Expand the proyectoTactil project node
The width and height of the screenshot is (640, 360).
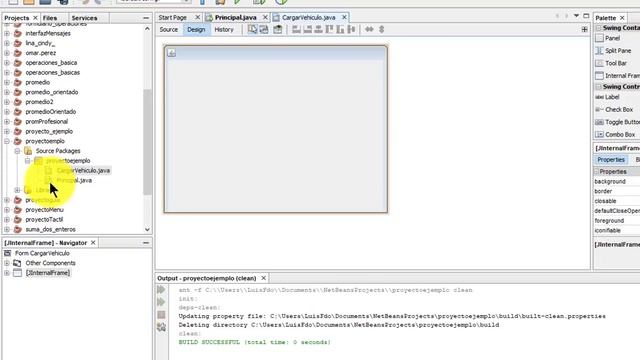(x=7, y=220)
